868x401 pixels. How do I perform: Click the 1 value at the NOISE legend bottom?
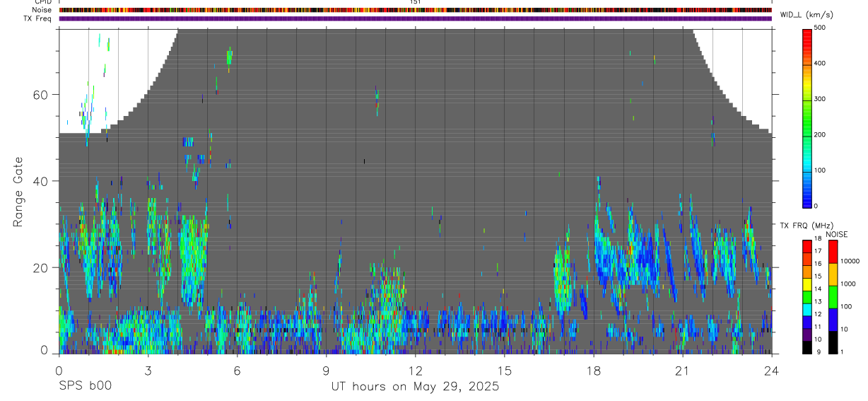point(842,352)
